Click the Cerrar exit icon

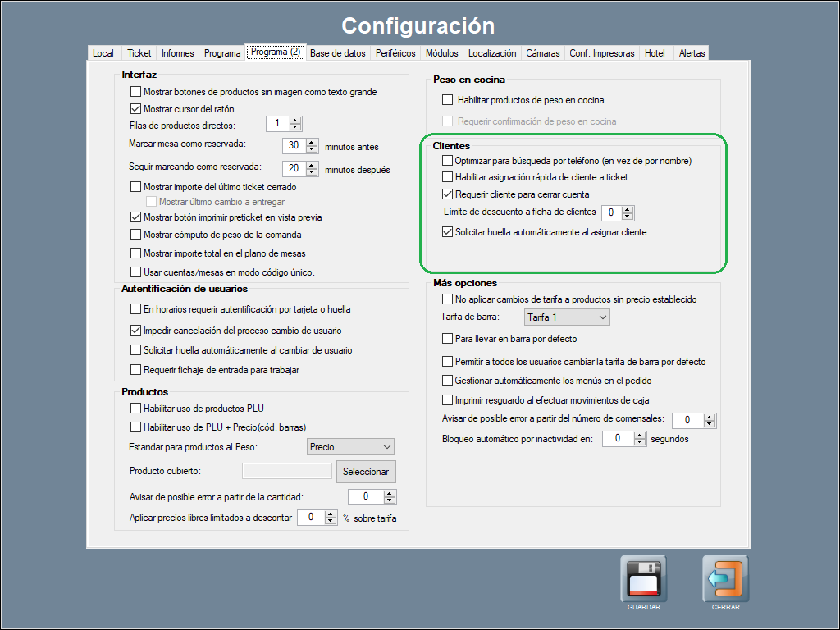click(x=725, y=579)
